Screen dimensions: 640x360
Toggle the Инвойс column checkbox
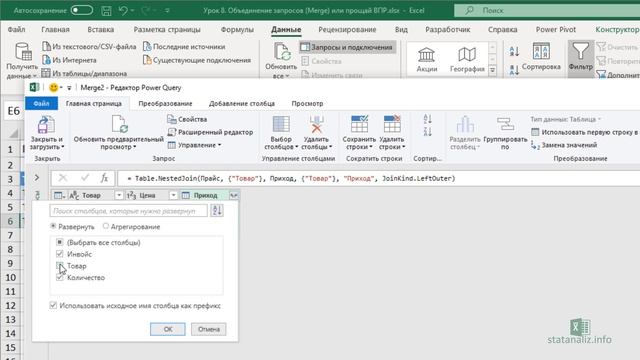coord(60,254)
